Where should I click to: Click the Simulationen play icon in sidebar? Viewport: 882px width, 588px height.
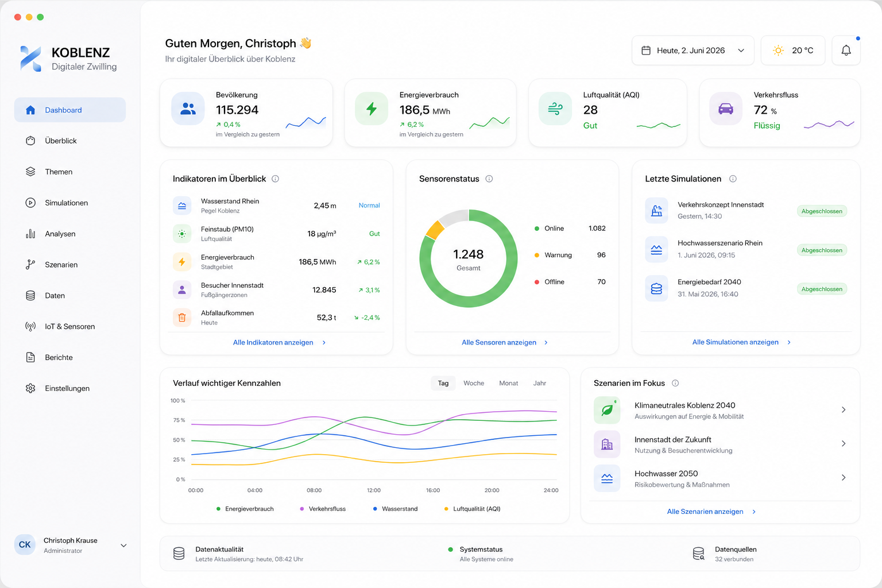tap(30, 203)
